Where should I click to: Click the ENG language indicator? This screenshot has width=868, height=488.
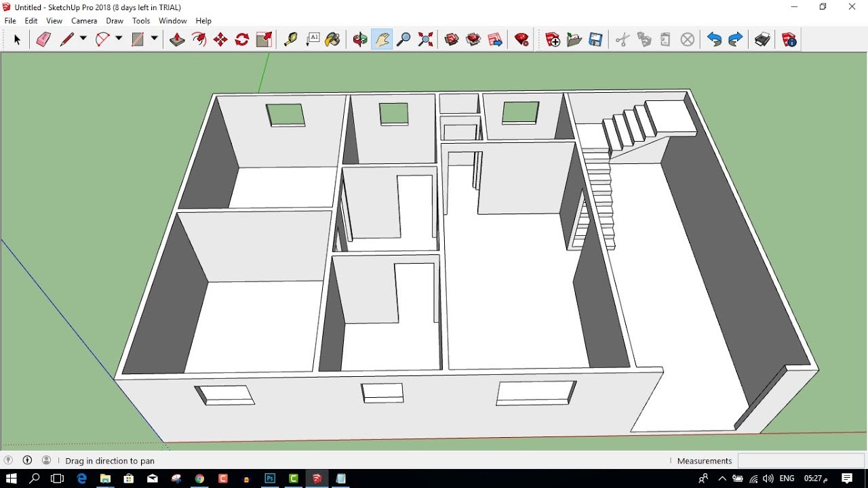coord(787,479)
